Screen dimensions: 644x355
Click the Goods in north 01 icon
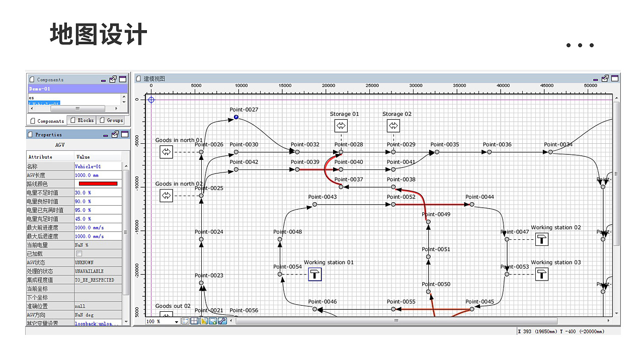point(166,152)
